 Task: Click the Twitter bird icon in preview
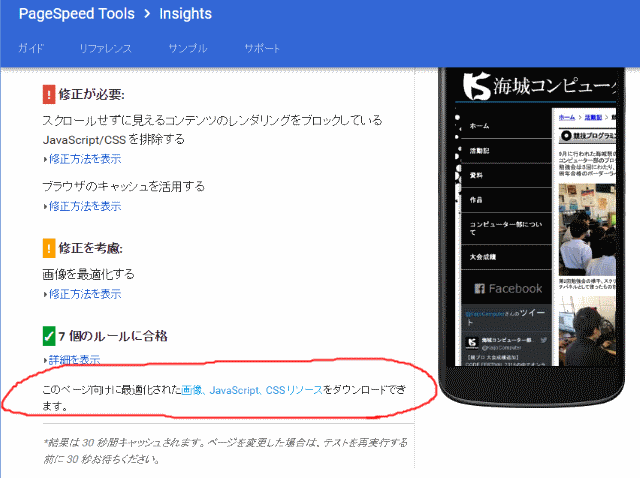pos(544,340)
